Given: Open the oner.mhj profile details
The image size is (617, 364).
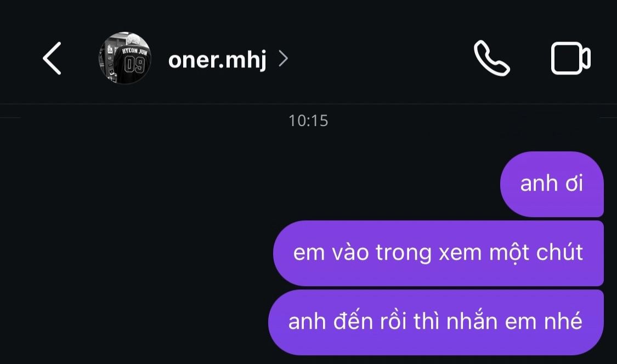Looking at the screenshot, I should point(217,59).
